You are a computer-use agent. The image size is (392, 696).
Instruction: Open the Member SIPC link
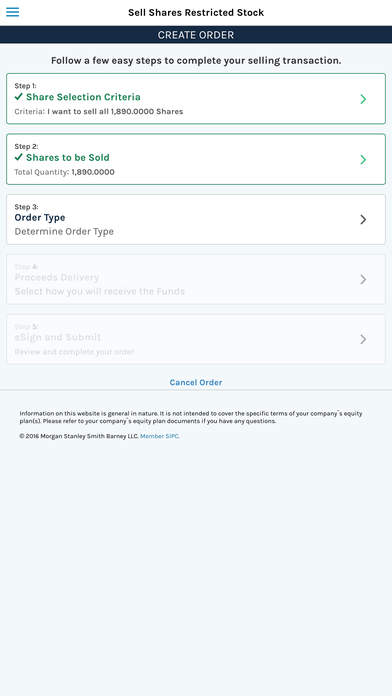[x=160, y=436]
